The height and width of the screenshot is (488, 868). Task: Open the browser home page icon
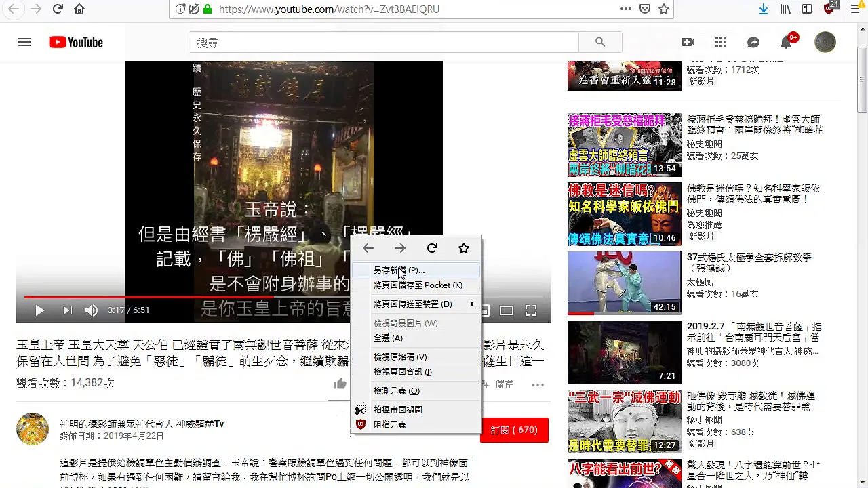79,9
